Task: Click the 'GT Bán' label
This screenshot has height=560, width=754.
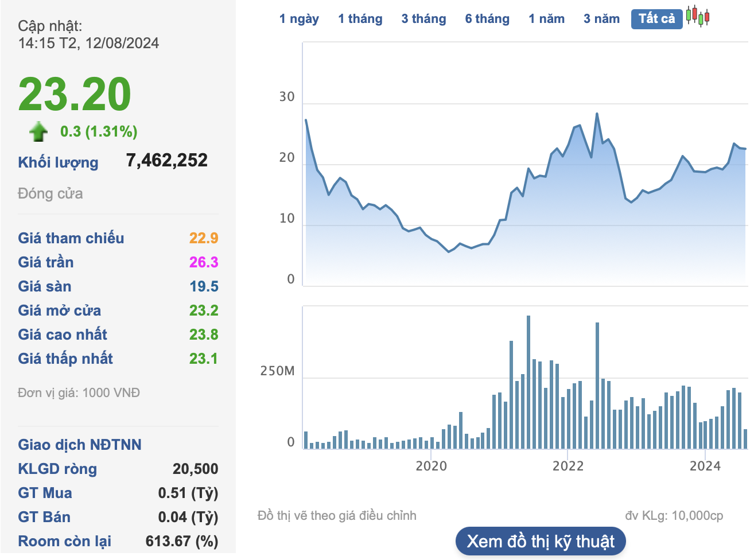Action: click(44, 517)
